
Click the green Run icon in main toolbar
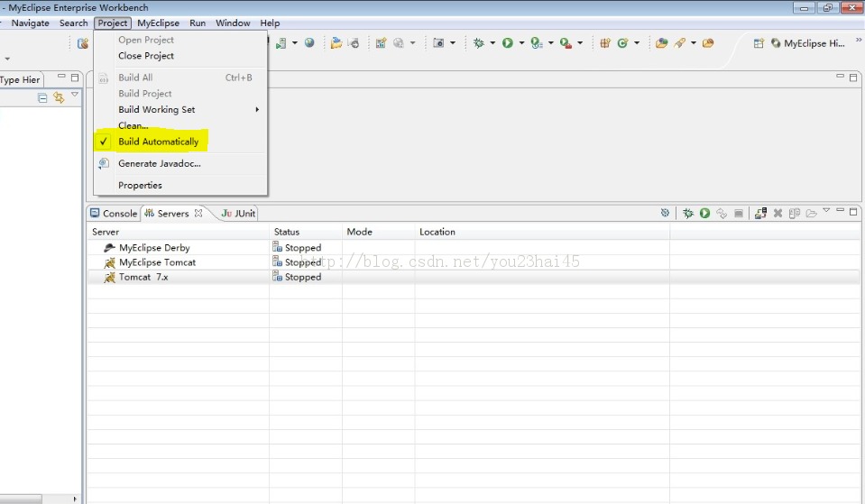pyautogui.click(x=508, y=43)
